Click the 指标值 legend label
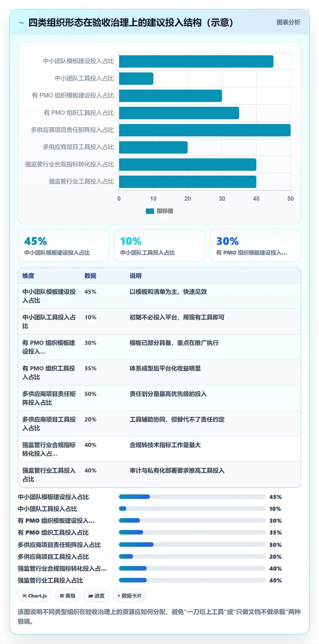 coord(165,211)
